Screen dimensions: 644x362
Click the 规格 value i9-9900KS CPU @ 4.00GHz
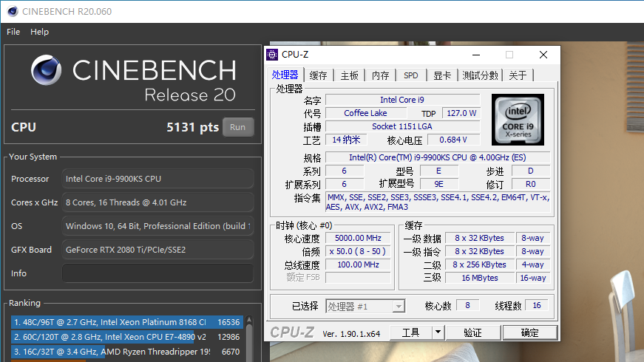[x=438, y=157]
